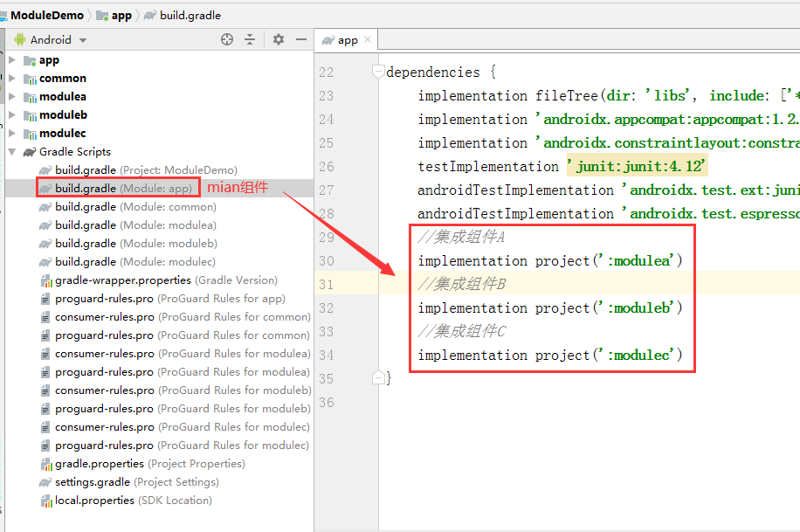
Task: Click line number 36 in gutter
Action: coord(327,403)
